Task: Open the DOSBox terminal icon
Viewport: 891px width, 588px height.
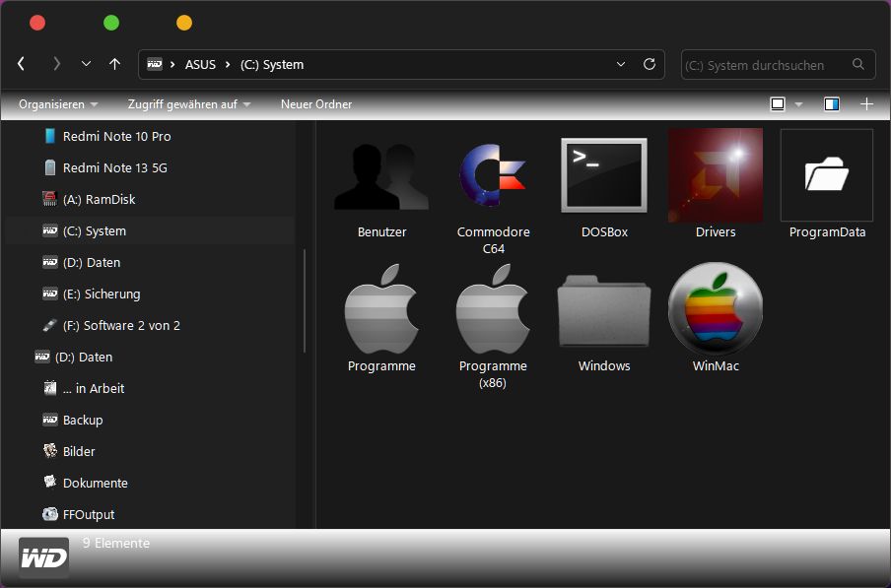Action: point(604,174)
